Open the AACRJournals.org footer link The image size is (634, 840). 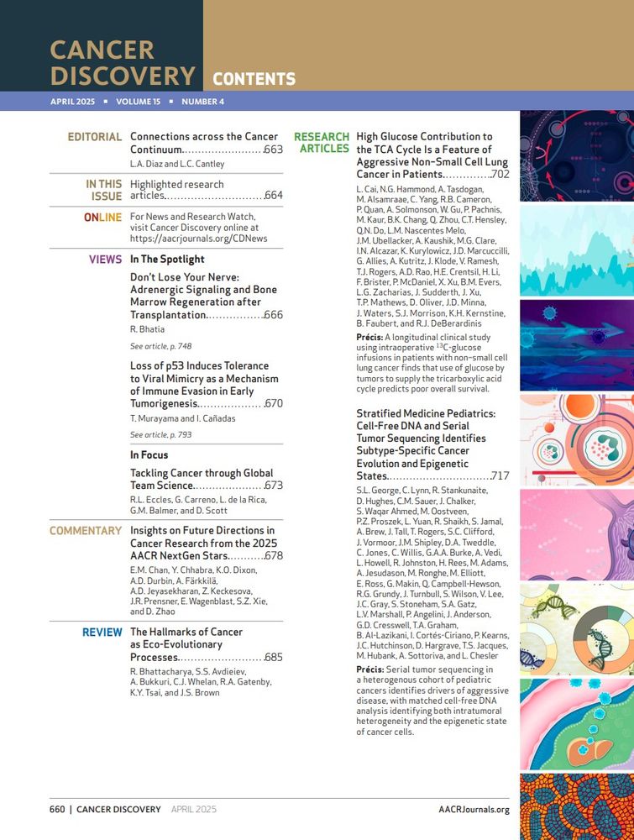[x=474, y=810]
